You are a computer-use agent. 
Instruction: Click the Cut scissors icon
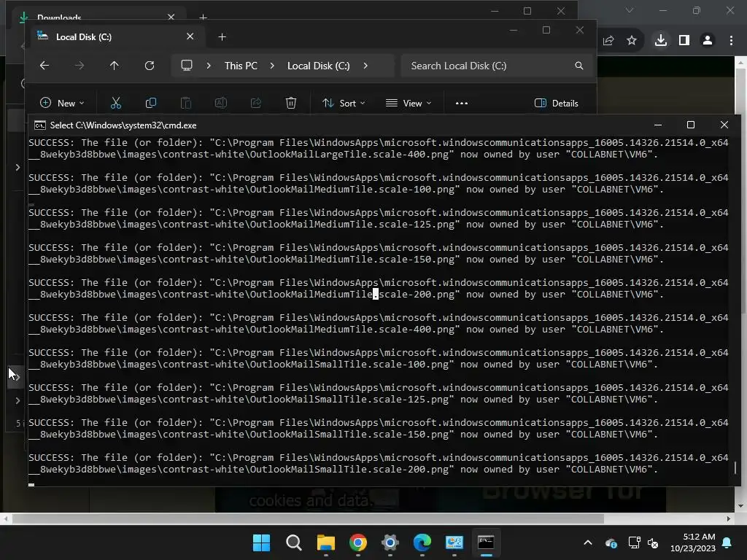(116, 103)
